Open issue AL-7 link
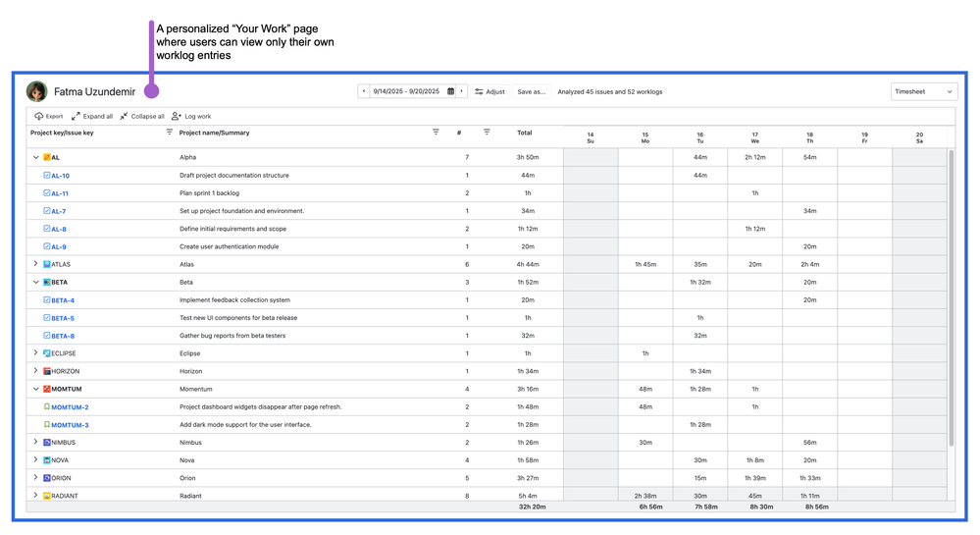 (58, 211)
